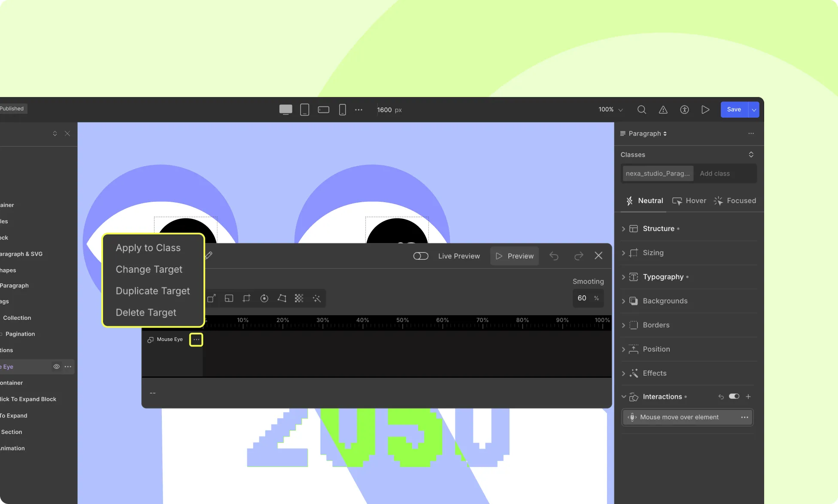Run the page preview play icon in top bar
This screenshot has height=504, width=838.
705,110
